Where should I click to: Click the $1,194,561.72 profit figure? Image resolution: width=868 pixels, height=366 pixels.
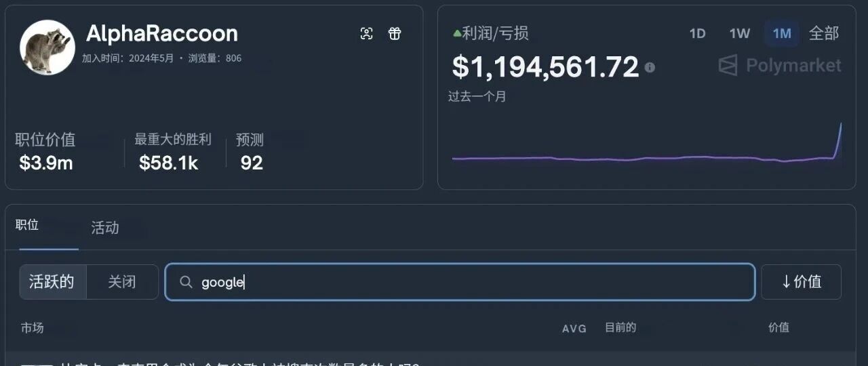pos(546,67)
